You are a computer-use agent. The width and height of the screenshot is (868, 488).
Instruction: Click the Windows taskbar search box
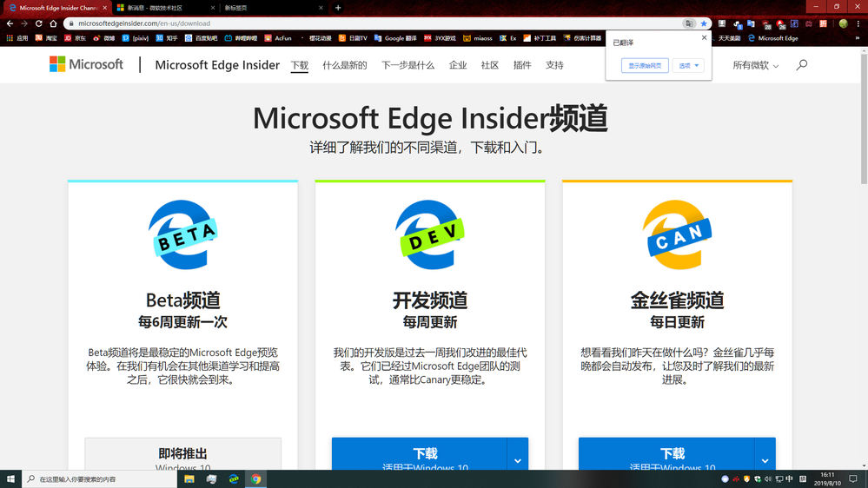point(100,479)
